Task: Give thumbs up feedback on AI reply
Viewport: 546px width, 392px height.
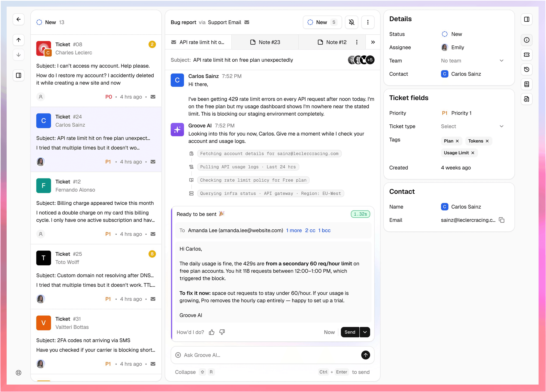Action: 212,332
